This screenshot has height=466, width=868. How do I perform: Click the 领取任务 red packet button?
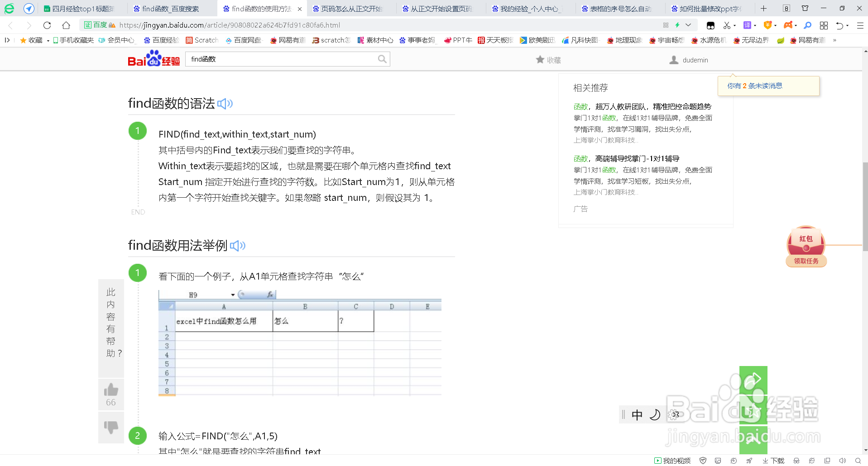coord(806,261)
